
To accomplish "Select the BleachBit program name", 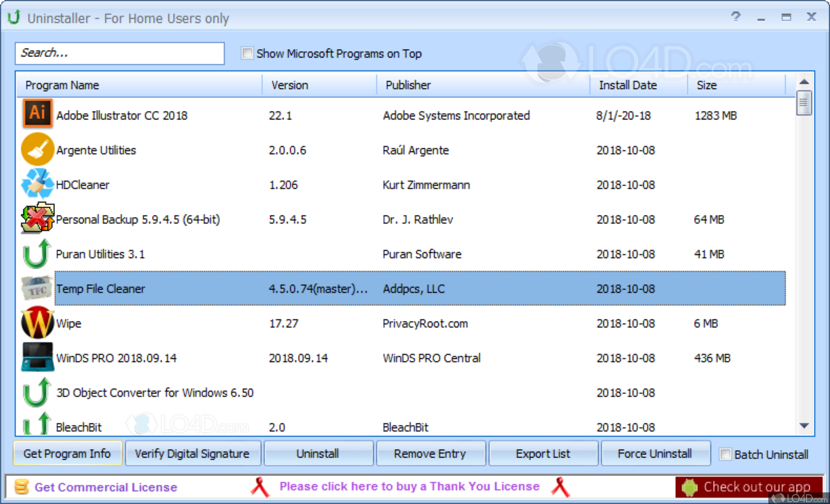I will [x=79, y=427].
